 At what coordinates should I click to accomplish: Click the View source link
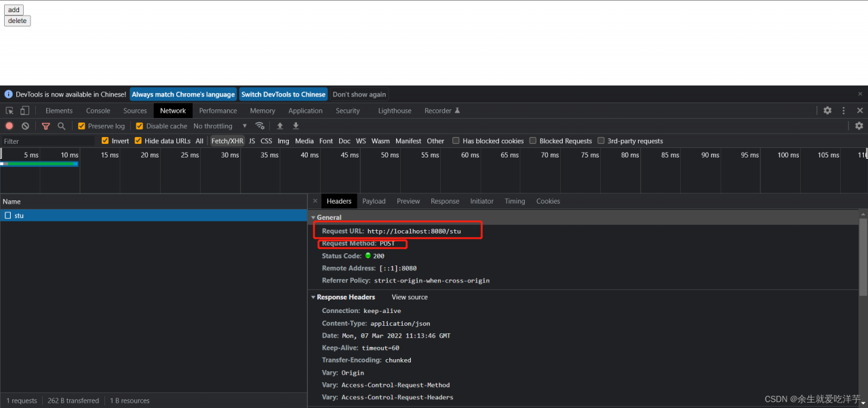click(410, 297)
